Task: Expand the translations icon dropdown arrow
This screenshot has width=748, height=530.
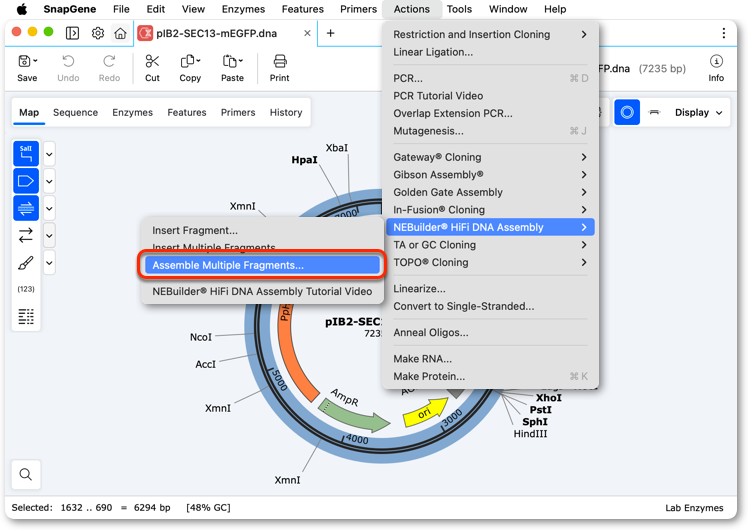Action: coord(49,236)
